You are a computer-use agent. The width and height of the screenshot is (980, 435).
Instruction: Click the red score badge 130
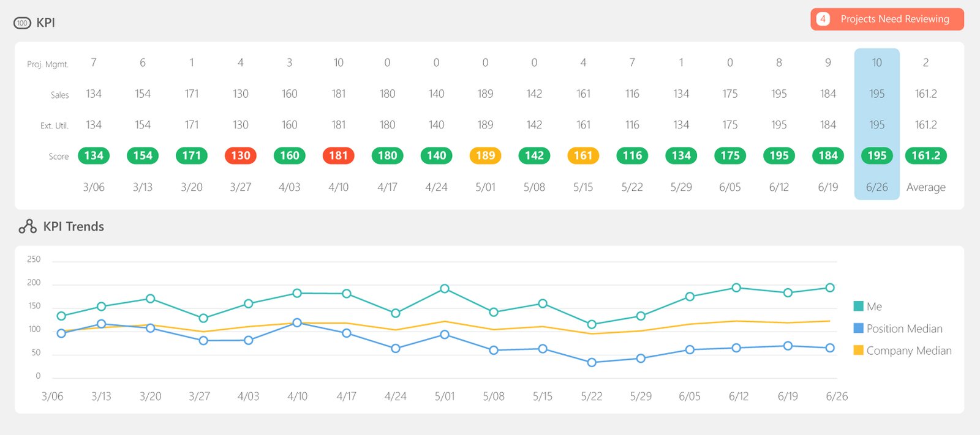tap(241, 155)
